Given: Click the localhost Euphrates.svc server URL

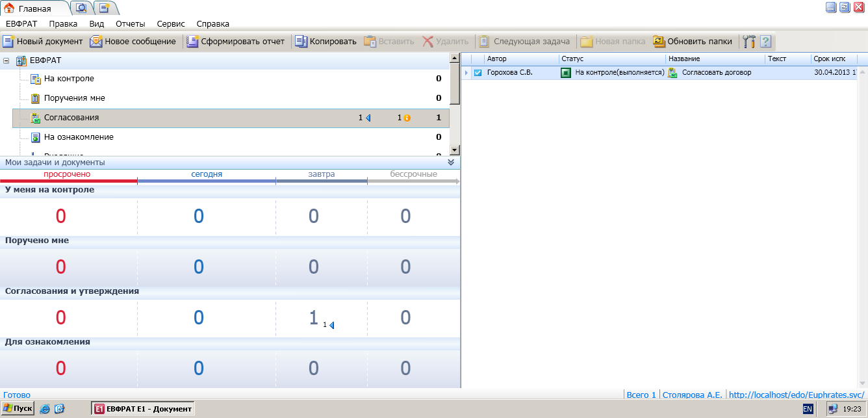Looking at the screenshot, I should coord(797,395).
